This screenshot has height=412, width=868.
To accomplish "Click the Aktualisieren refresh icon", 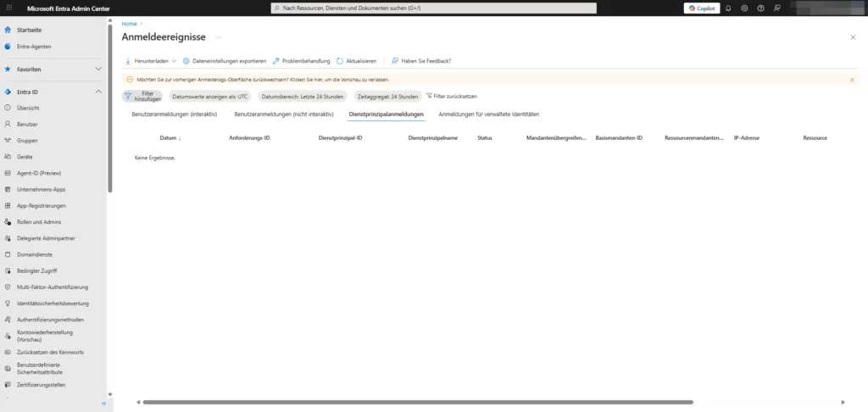I will 340,61.
